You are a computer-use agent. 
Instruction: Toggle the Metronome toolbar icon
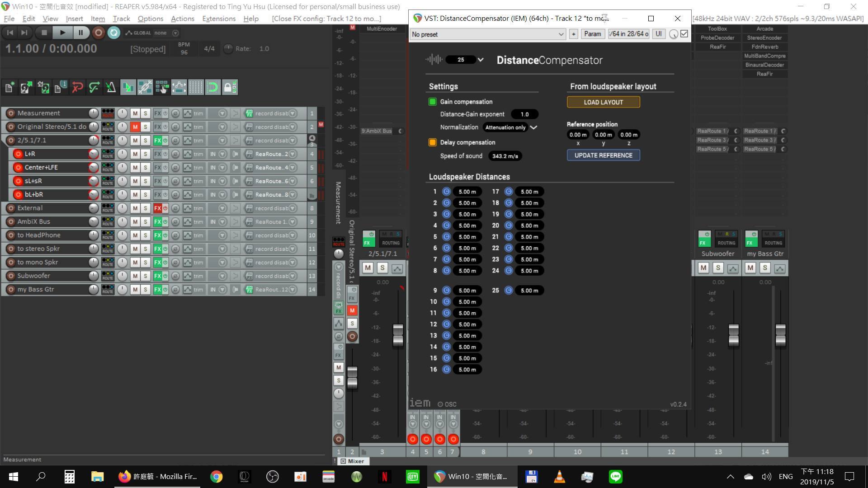[x=111, y=87]
